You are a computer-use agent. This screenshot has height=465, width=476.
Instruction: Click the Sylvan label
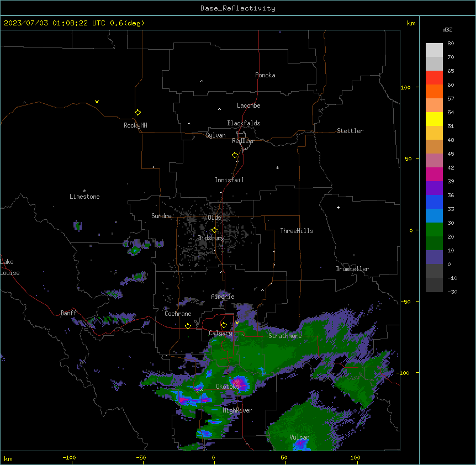click(x=215, y=135)
